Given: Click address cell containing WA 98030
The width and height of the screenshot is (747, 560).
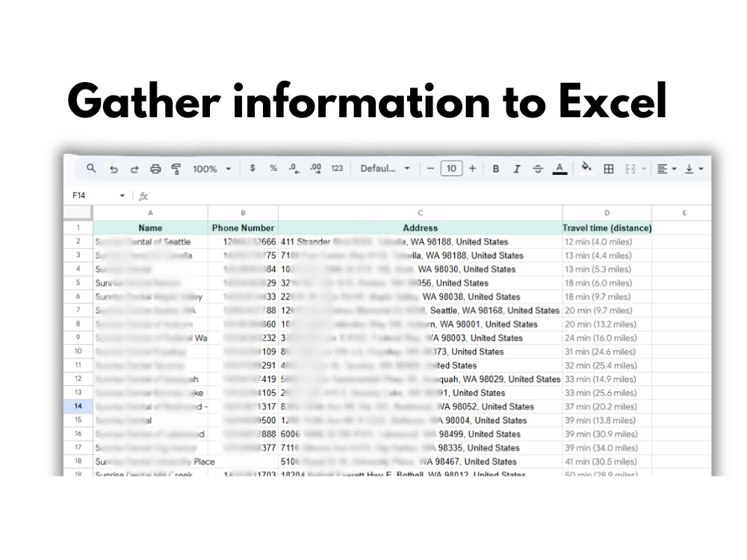Looking at the screenshot, I should click(x=420, y=270).
